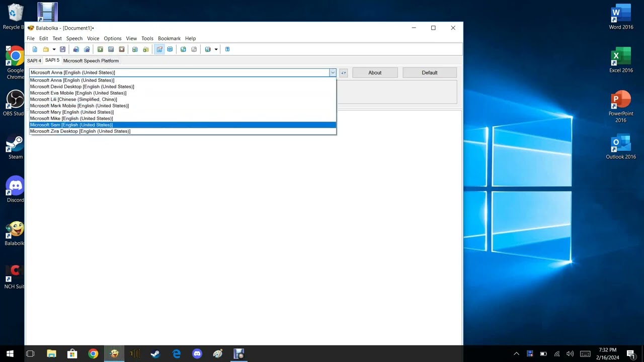Click the blue question-mark Help toolbar icon
Image resolution: width=644 pixels, height=362 pixels.
click(227, 49)
